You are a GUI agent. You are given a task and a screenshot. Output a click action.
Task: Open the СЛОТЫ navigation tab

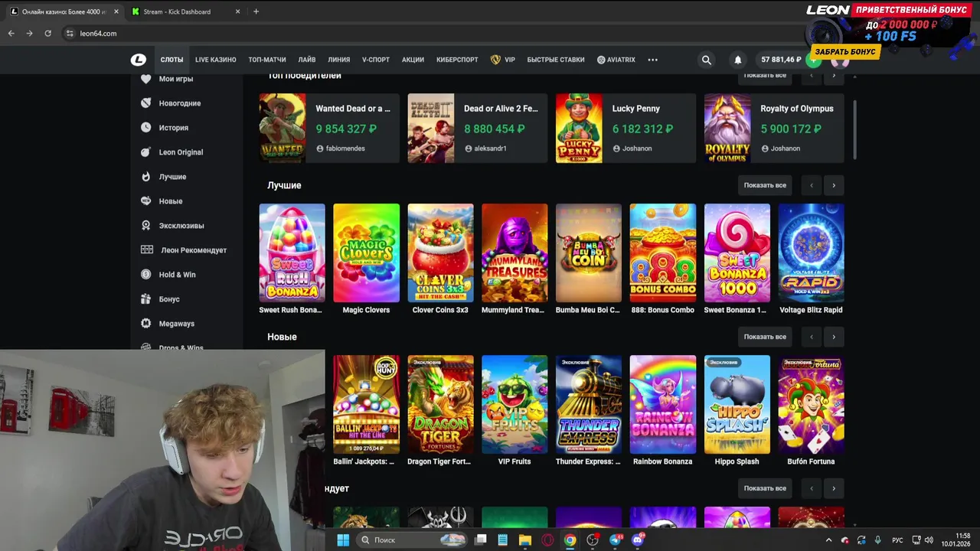pos(171,60)
